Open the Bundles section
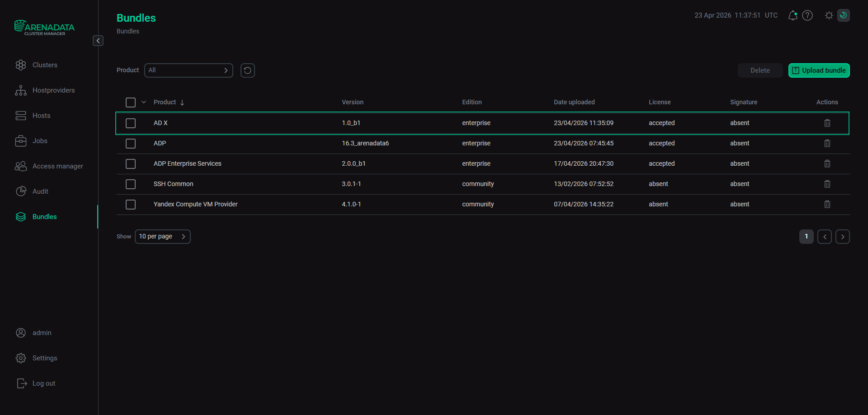 click(44, 217)
